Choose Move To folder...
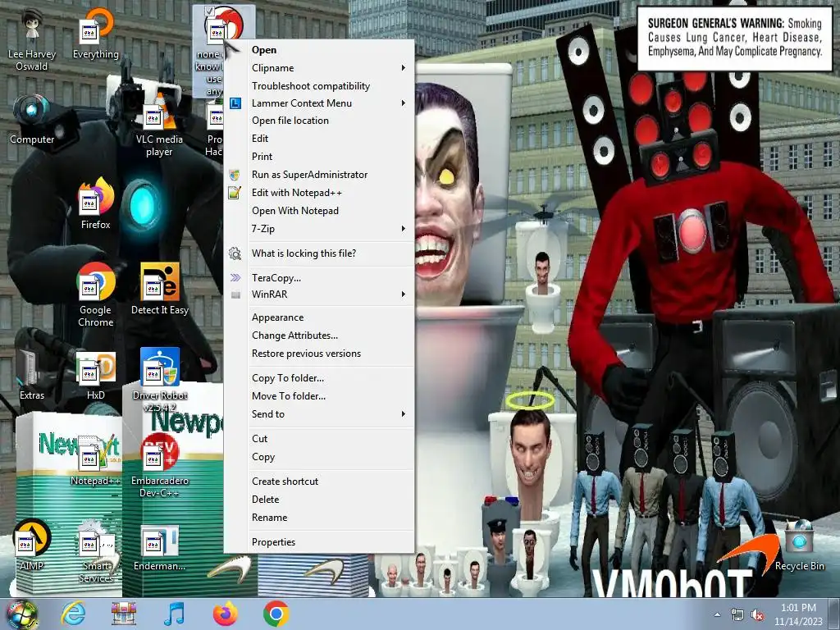Viewport: 840px width, 630px height. point(319,396)
